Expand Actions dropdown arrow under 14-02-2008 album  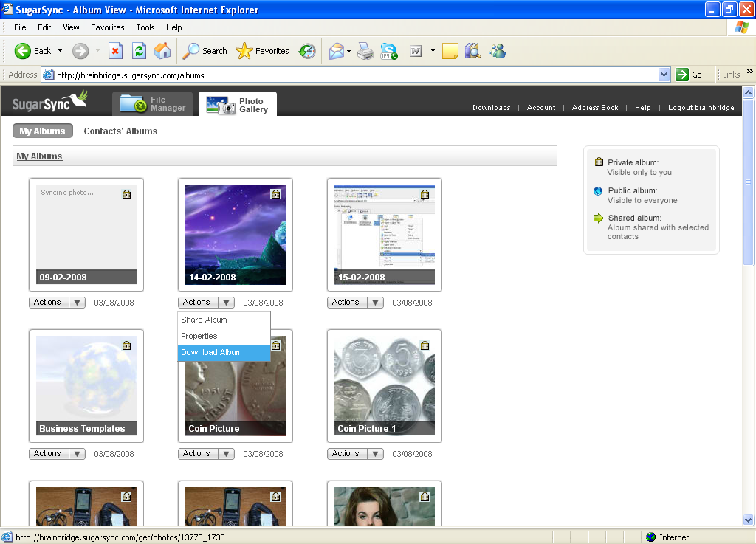(226, 303)
